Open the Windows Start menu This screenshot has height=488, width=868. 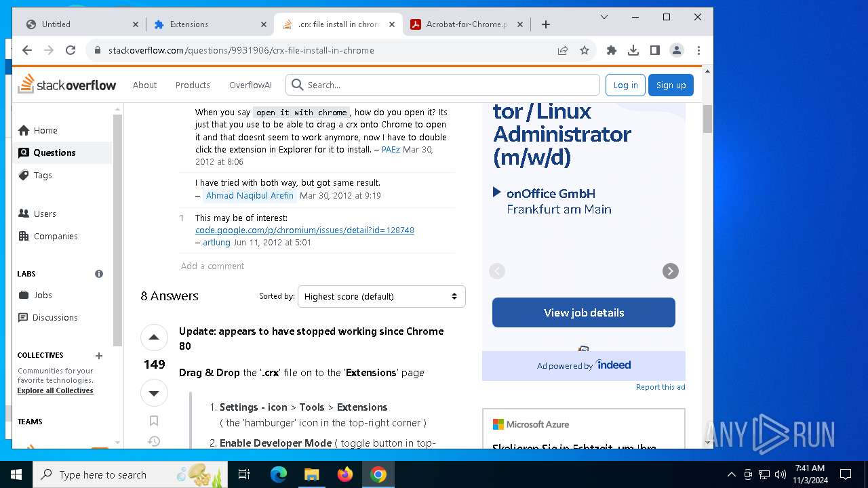coord(16,474)
